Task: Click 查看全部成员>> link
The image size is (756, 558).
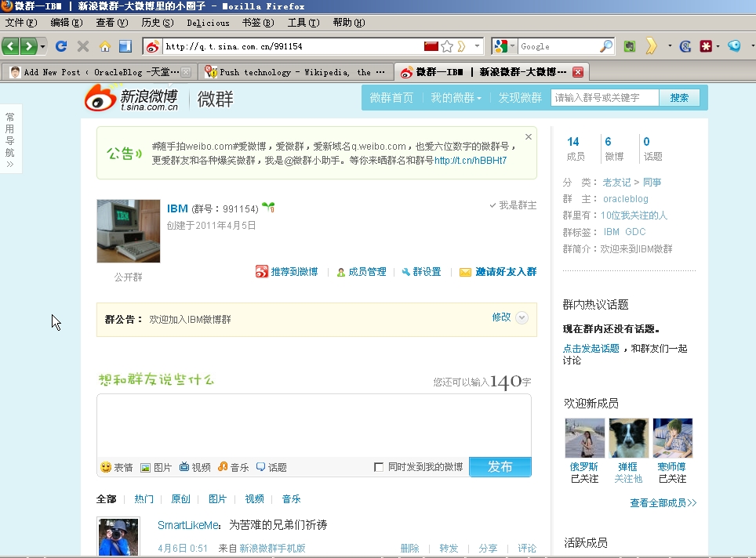Action: click(663, 503)
